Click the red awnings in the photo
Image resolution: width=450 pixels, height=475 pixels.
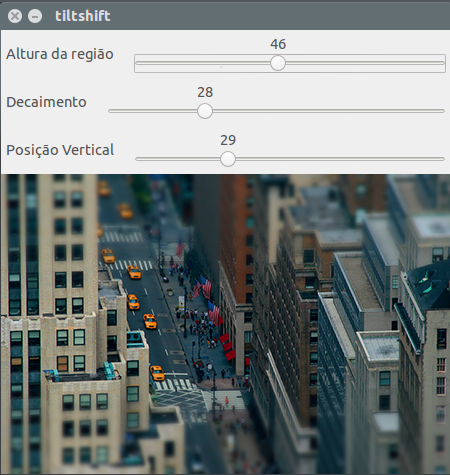[x=228, y=347]
